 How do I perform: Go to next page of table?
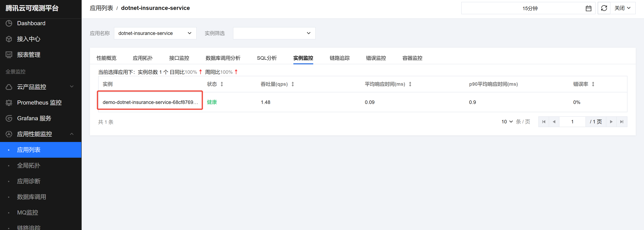611,122
